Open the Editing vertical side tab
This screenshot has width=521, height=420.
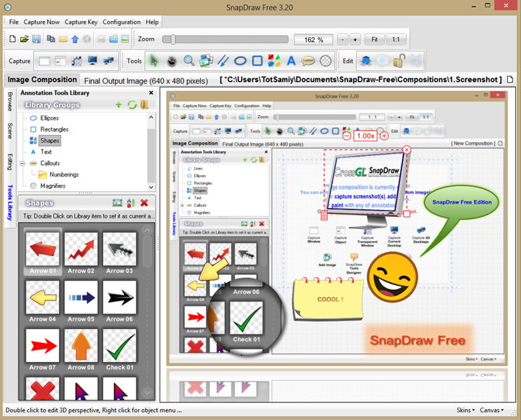(x=10, y=162)
